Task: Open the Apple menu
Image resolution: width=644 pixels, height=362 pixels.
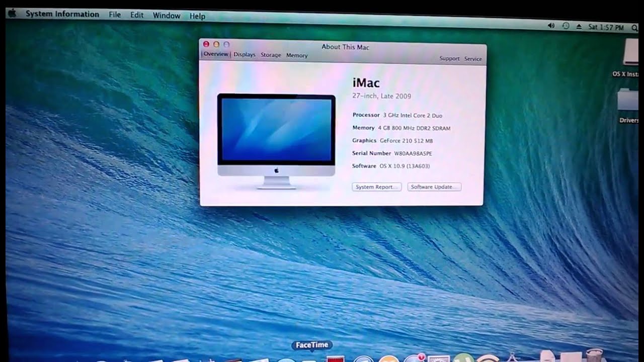Action: tap(12, 14)
